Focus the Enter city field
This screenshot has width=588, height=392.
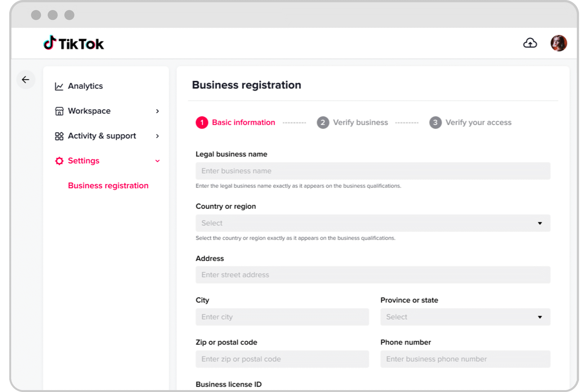[x=282, y=317]
